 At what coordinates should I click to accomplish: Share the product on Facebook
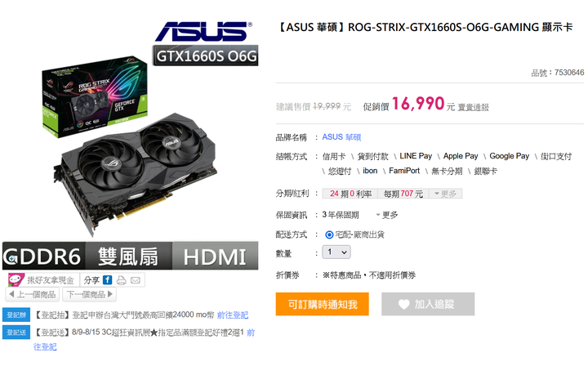(107, 279)
